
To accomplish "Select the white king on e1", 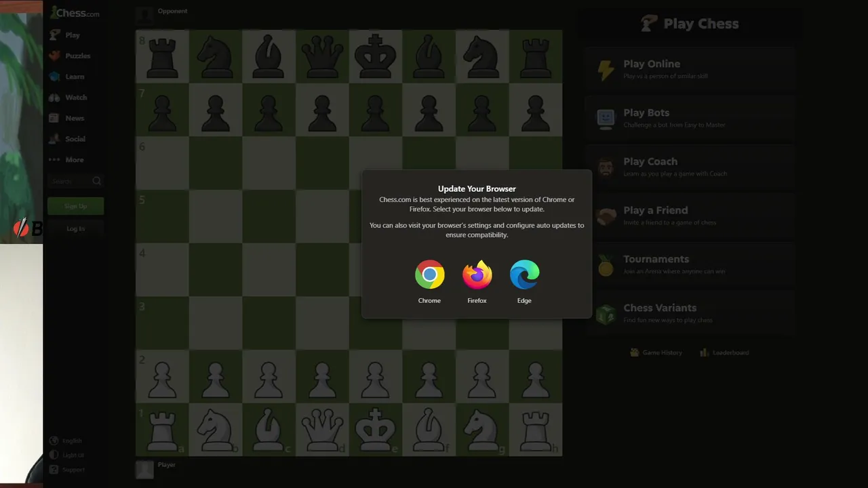I will [x=376, y=430].
